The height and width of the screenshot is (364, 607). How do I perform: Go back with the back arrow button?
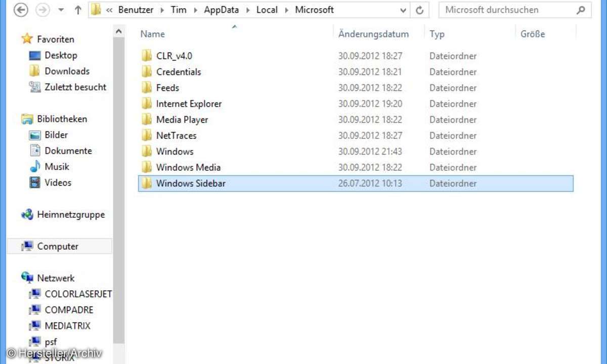pos(21,10)
